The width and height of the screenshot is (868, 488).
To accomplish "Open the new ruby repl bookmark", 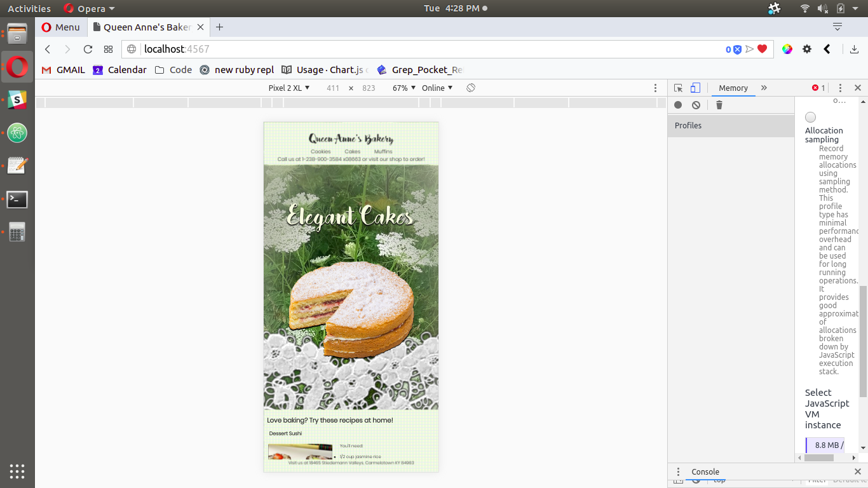I will pyautogui.click(x=236, y=70).
